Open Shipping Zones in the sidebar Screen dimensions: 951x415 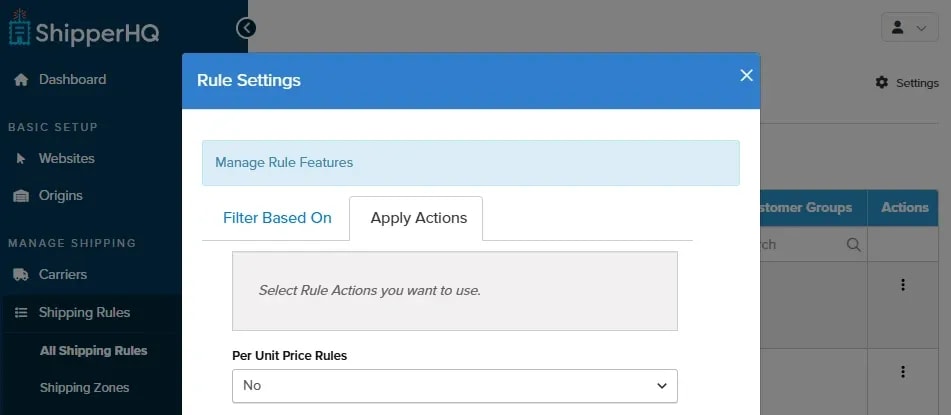click(x=84, y=388)
